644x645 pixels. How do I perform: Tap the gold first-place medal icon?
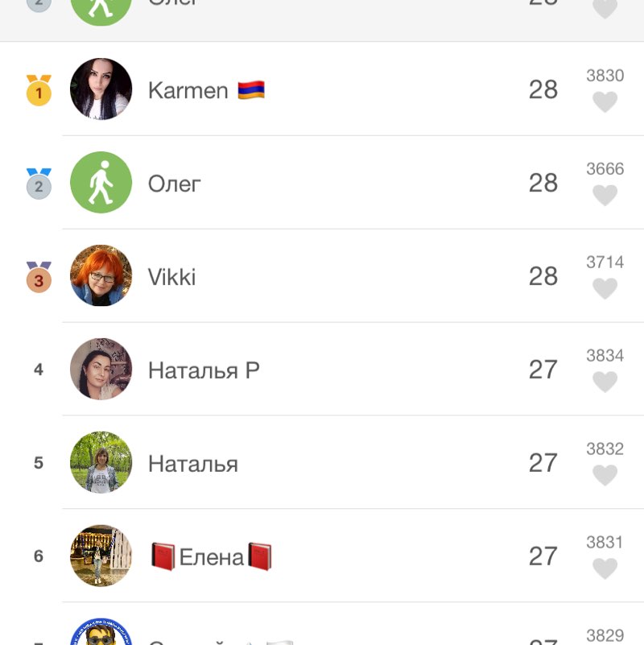(39, 91)
